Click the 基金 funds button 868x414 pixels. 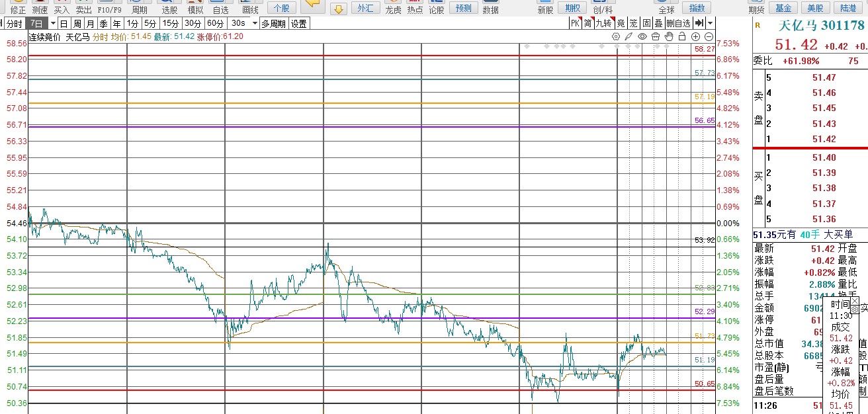783,8
